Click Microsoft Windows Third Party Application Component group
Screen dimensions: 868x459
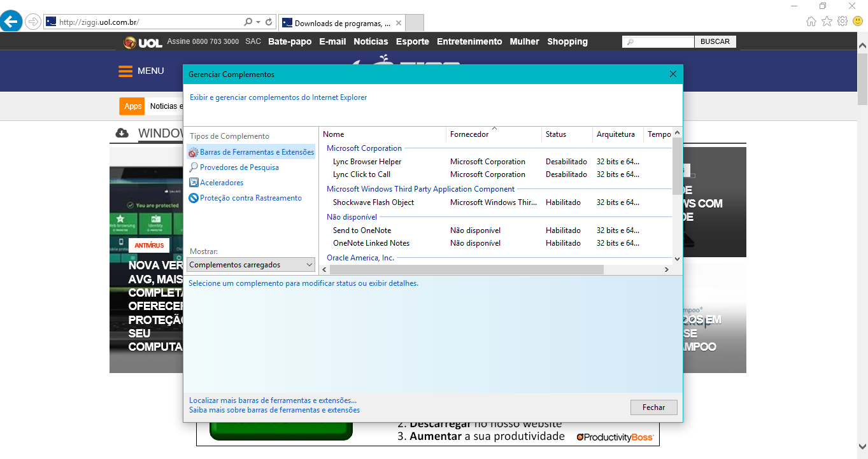(x=420, y=189)
